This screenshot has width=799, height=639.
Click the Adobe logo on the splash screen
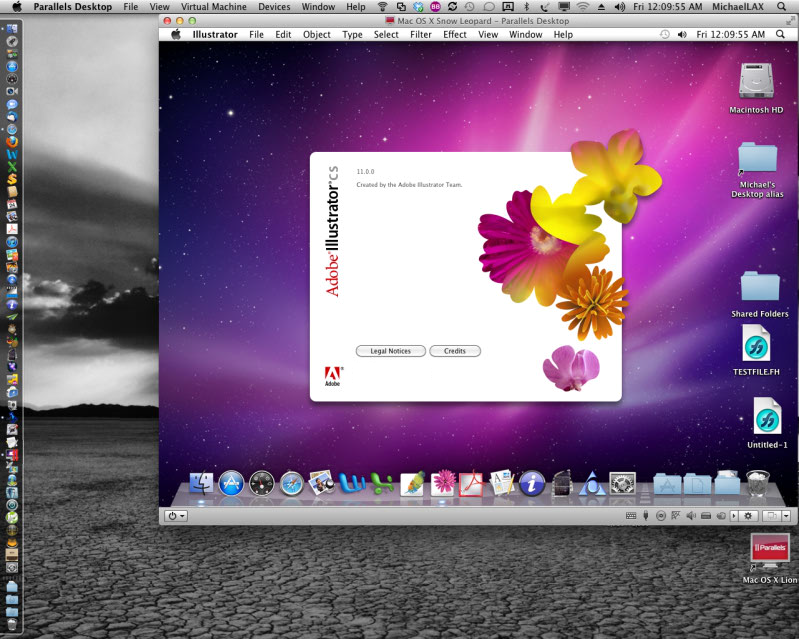click(333, 376)
